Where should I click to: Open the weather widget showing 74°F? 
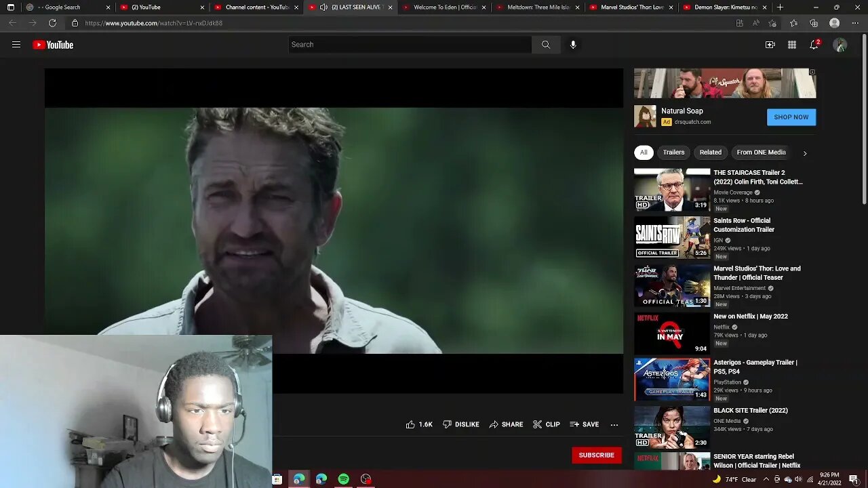point(734,479)
